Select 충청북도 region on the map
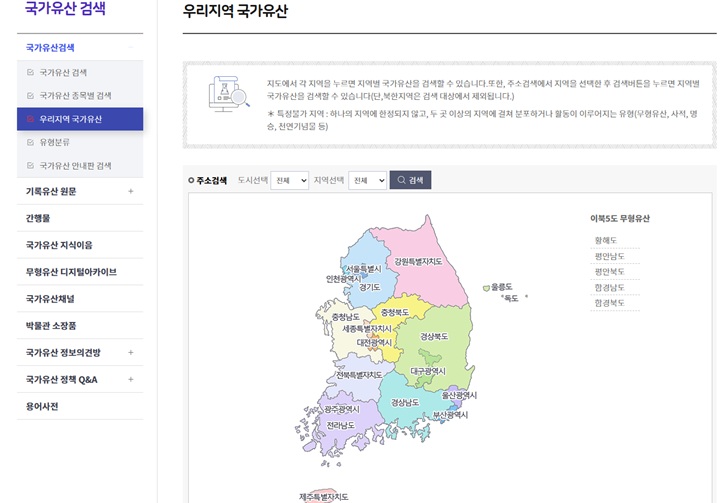The width and height of the screenshot is (720, 503). (x=395, y=312)
